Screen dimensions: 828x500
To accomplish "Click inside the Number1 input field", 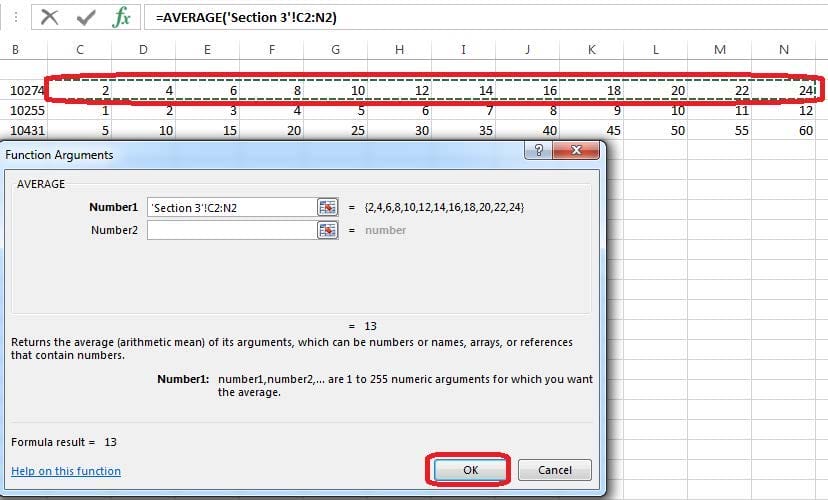I will 230,207.
